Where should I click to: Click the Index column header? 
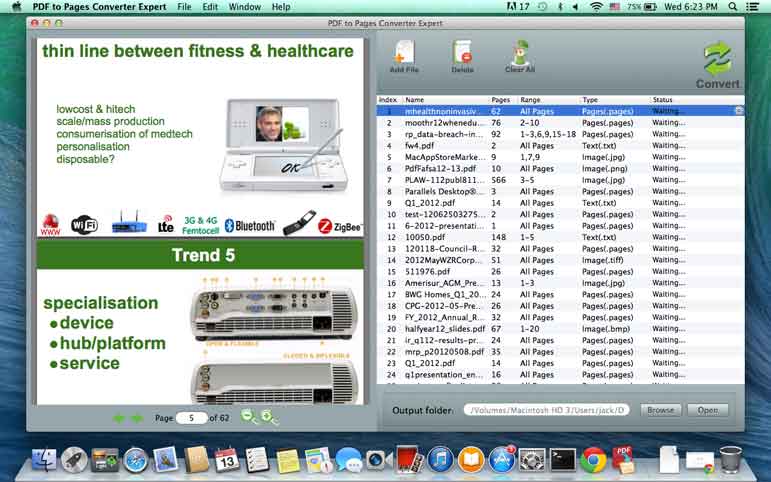coord(390,99)
